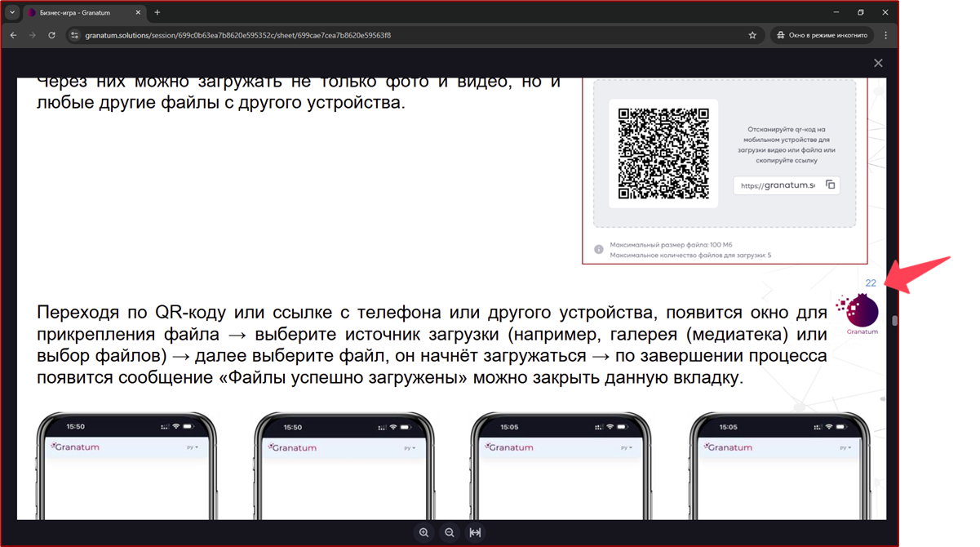Image resolution: width=980 pixels, height=547 pixels.
Task: Zoom out using the minus magnifier
Action: [450, 532]
